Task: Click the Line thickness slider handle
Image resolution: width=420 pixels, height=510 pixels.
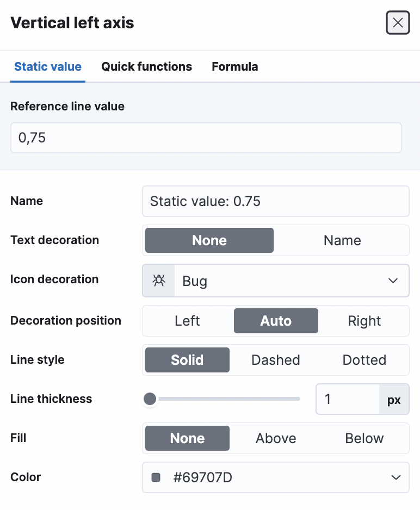Action: click(x=150, y=400)
